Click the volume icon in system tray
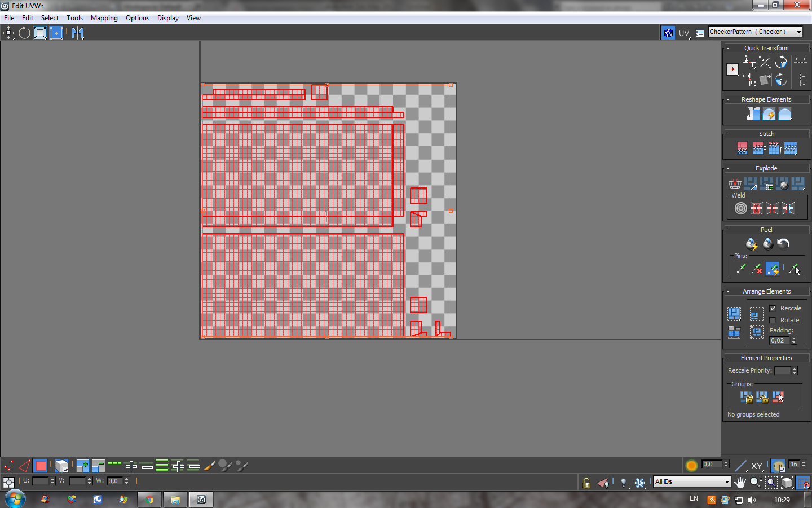Image resolution: width=812 pixels, height=508 pixels. point(752,500)
